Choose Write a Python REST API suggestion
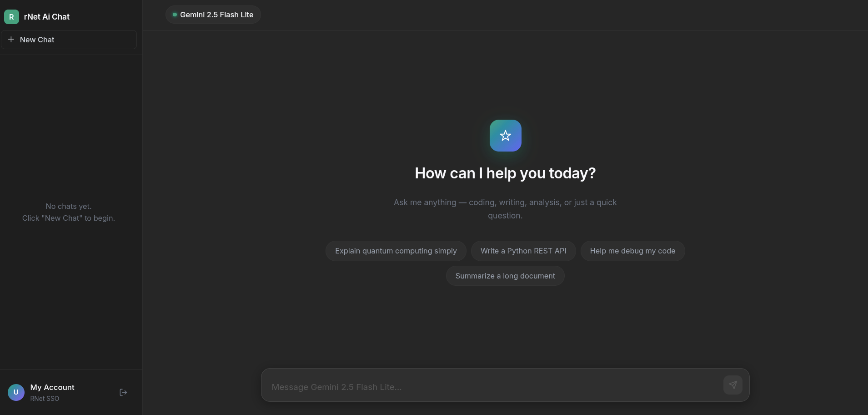 523,251
